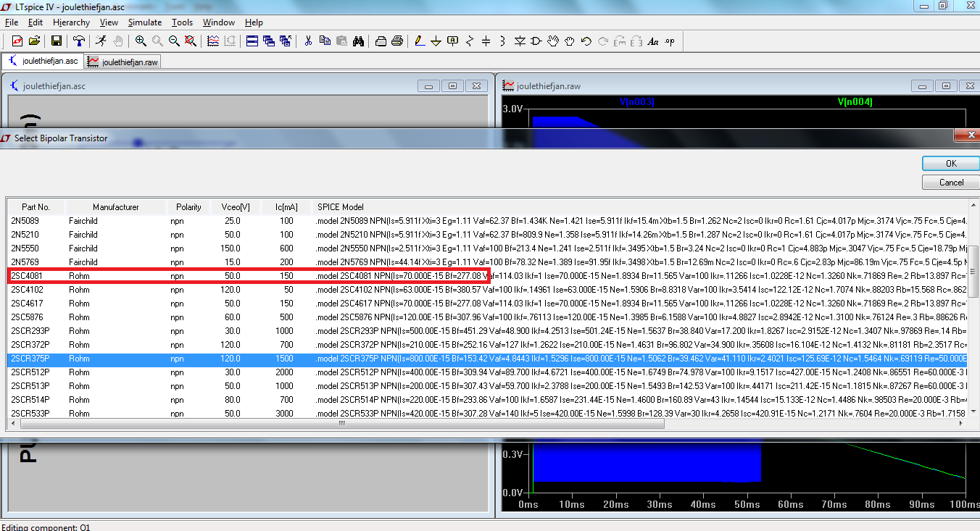Select the 2SCR512P transistor row
This screenshot has width=980, height=531.
pos(488,372)
